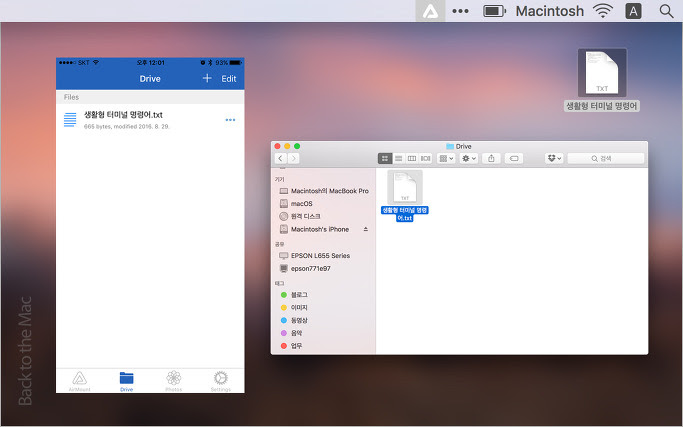683x427 pixels.
Task: Close the Drive Finder window
Action: pyautogui.click(x=277, y=146)
